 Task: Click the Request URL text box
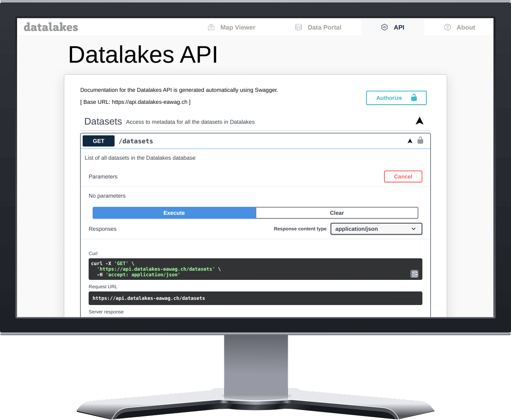[255, 298]
